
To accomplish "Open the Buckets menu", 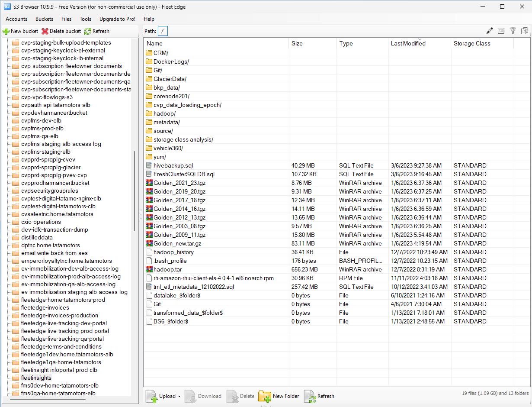I will (44, 19).
